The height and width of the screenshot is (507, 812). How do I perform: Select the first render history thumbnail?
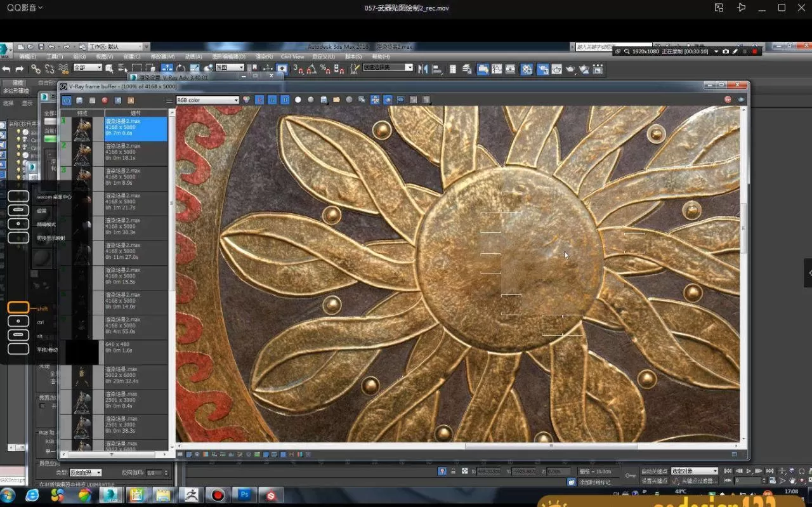(82, 129)
